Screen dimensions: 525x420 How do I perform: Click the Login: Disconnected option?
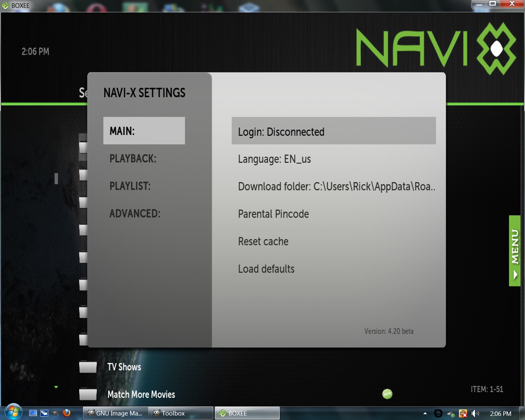(333, 131)
